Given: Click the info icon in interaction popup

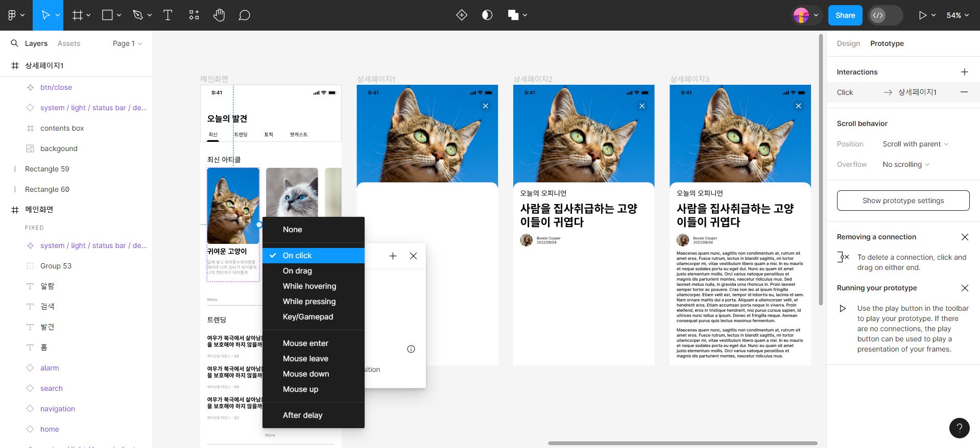Looking at the screenshot, I should coord(411,349).
